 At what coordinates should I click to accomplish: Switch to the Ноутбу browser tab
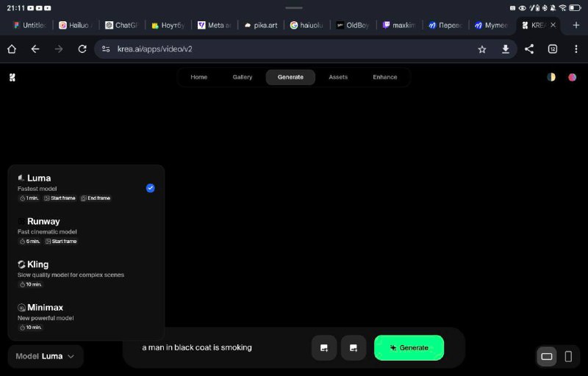[x=168, y=25]
